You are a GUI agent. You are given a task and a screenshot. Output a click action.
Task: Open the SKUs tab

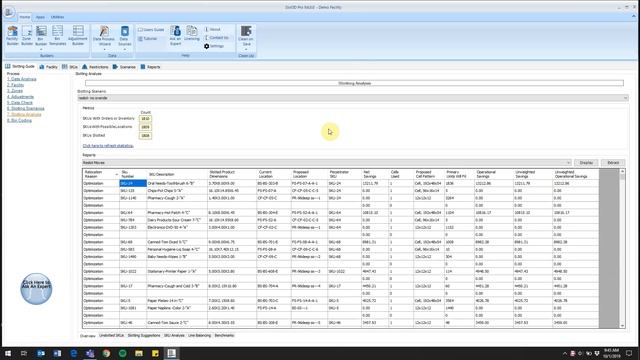coord(70,67)
